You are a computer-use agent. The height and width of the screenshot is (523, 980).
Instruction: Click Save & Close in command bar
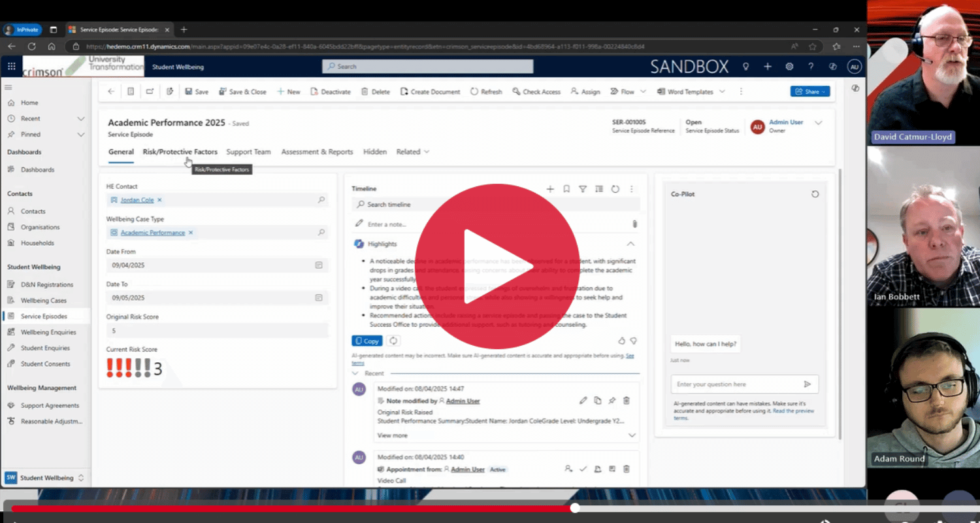(242, 92)
